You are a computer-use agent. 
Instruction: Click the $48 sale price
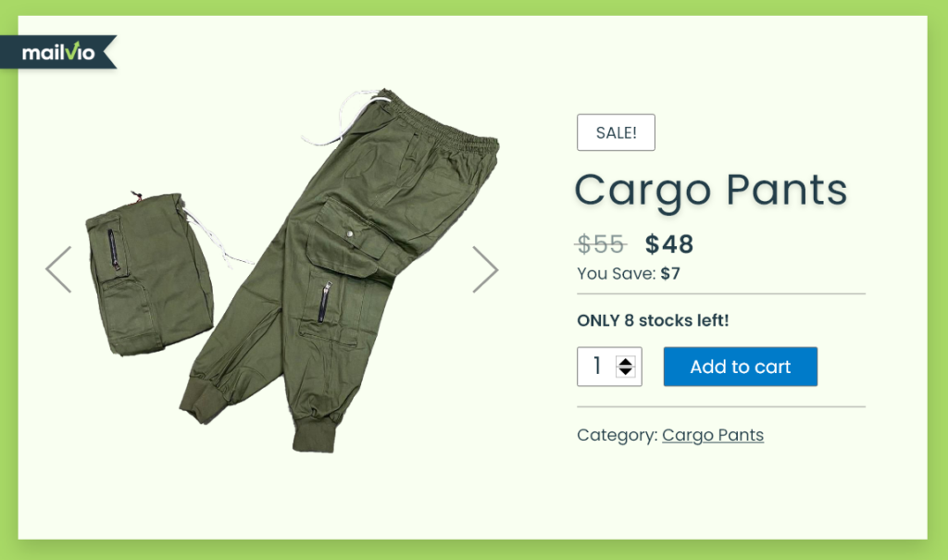pos(669,244)
